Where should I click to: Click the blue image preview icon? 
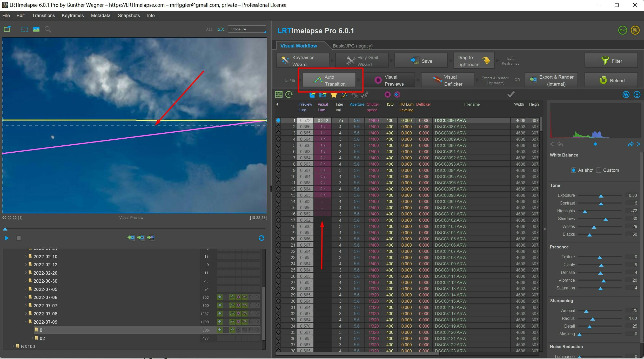click(x=36, y=29)
